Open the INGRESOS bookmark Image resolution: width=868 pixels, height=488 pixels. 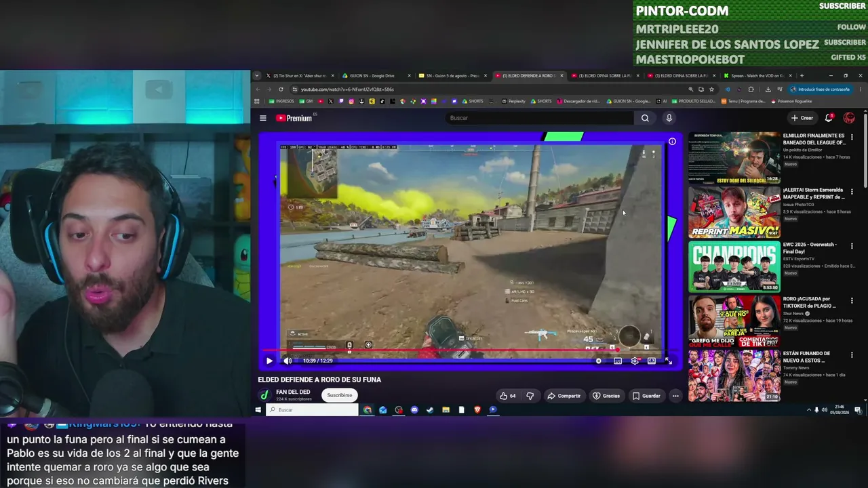[x=283, y=101]
